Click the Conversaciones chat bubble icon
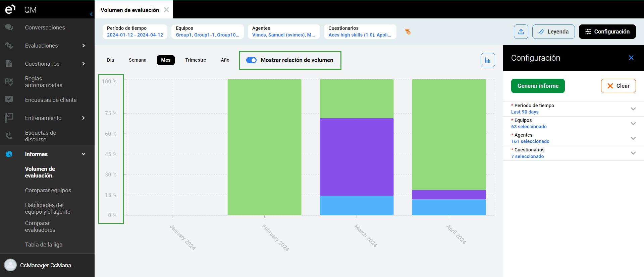 [x=9, y=27]
